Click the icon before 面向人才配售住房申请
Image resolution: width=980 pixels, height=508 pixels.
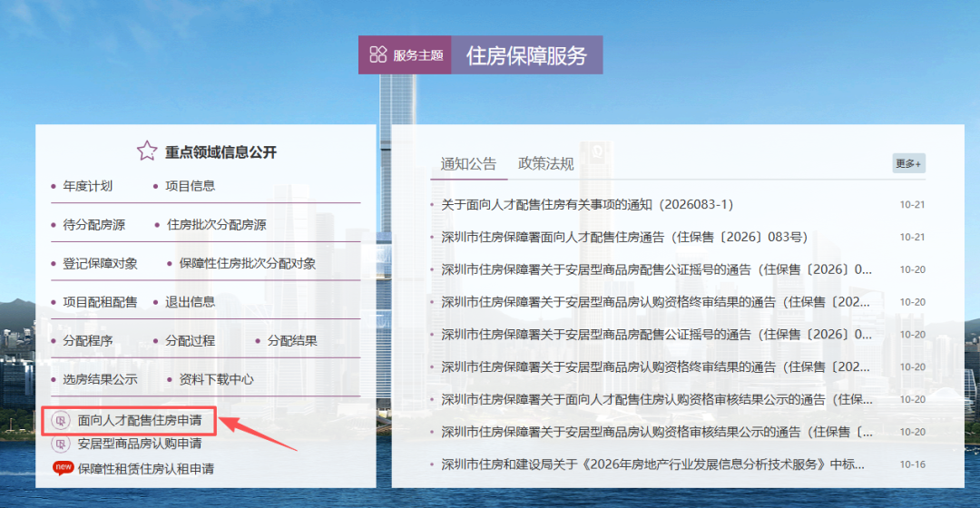(61, 421)
